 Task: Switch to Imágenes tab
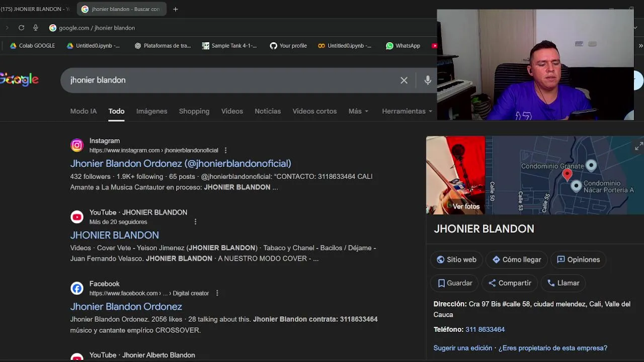[x=151, y=111]
